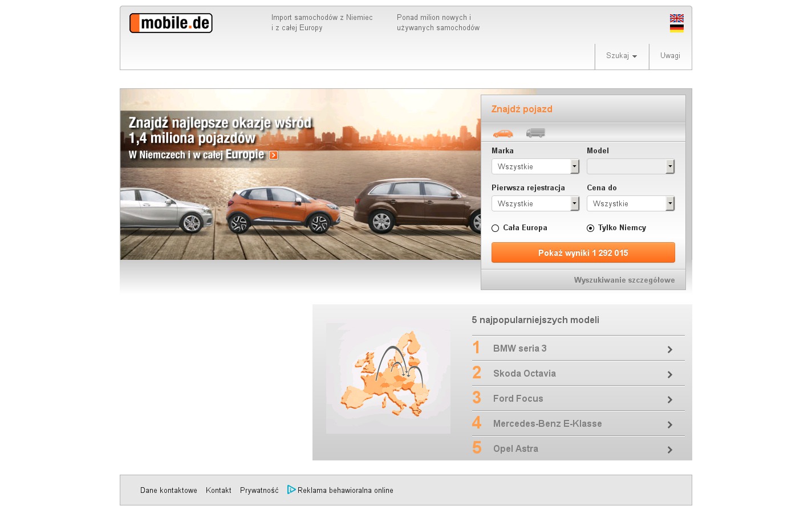Switch language with the German flag

pyautogui.click(x=676, y=28)
